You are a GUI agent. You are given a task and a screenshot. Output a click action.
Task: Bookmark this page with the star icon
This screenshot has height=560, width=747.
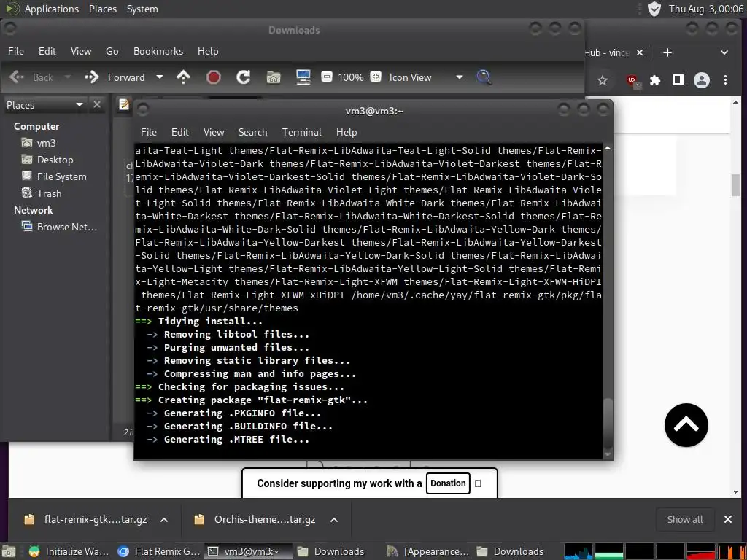pyautogui.click(x=603, y=80)
